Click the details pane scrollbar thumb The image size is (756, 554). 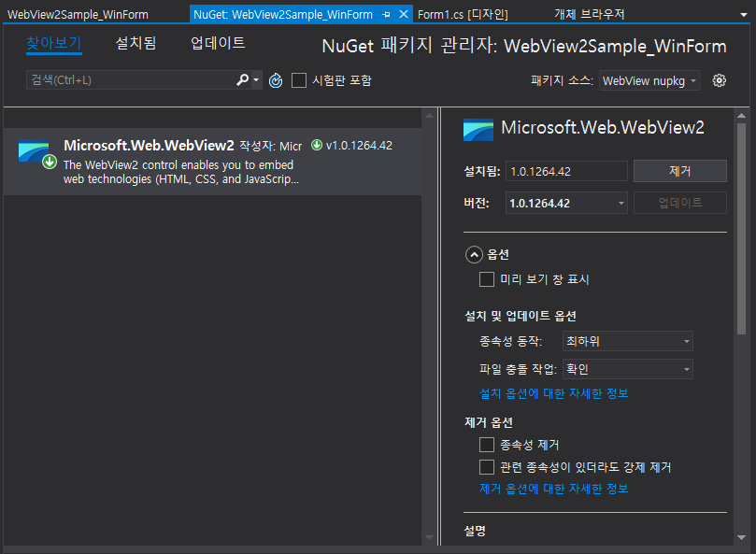[741, 229]
